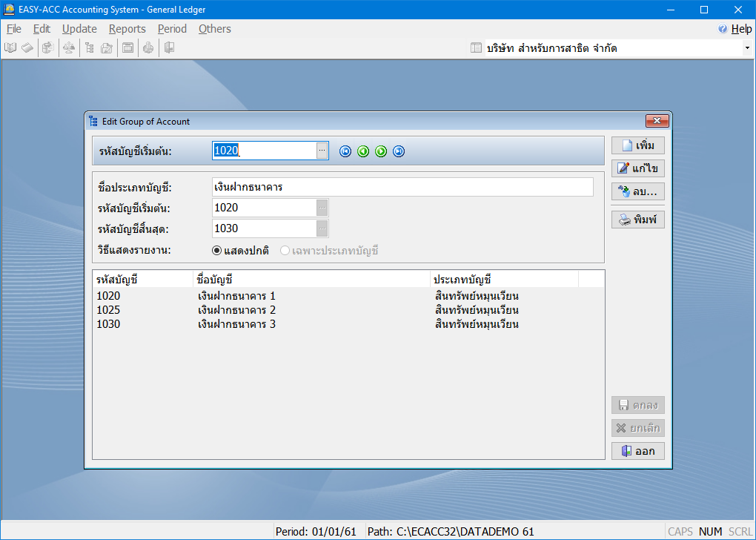Click the open book toolbar icon
756x540 pixels.
[10, 48]
